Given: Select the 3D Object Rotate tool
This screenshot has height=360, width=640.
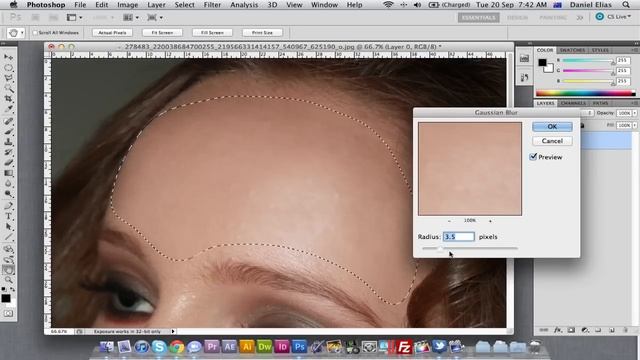Looking at the screenshot, I should pyautogui.click(x=8, y=249).
